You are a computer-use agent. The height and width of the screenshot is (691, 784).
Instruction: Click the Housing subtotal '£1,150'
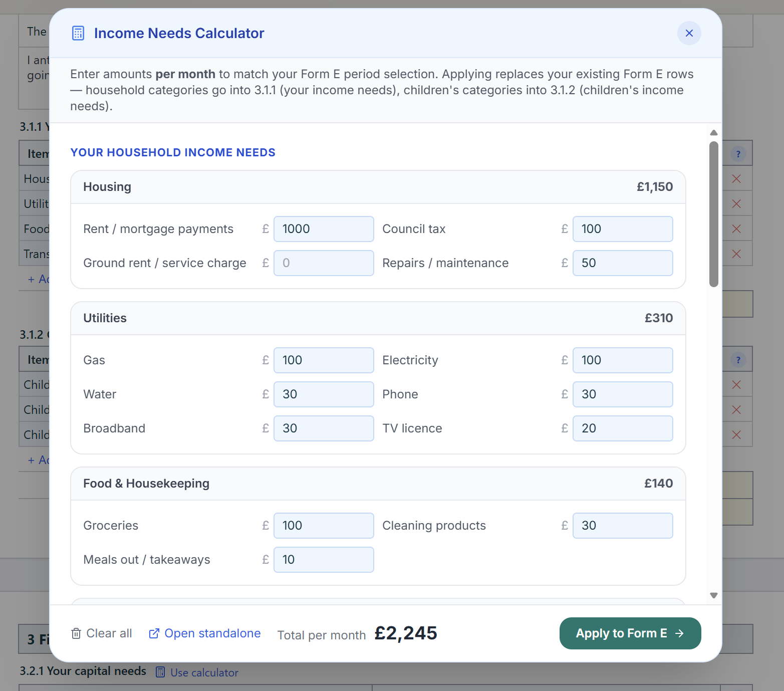(655, 187)
